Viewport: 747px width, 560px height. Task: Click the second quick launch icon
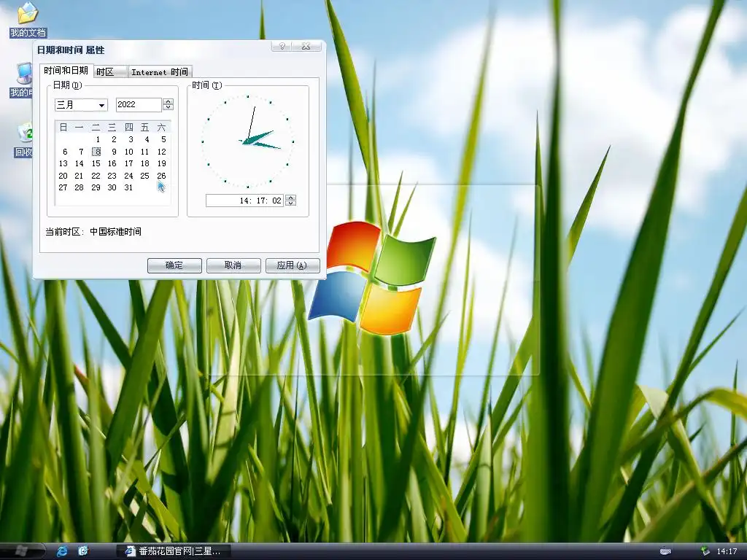83,551
